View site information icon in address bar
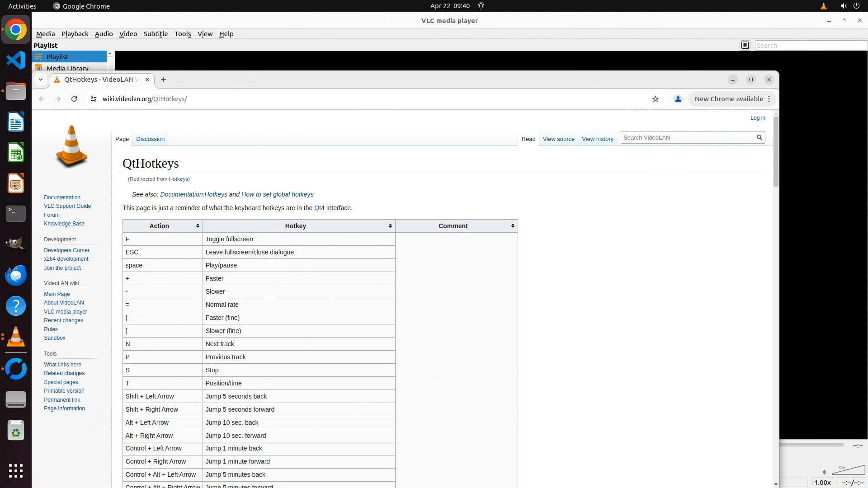Image resolution: width=868 pixels, height=488 pixels. pyautogui.click(x=94, y=99)
